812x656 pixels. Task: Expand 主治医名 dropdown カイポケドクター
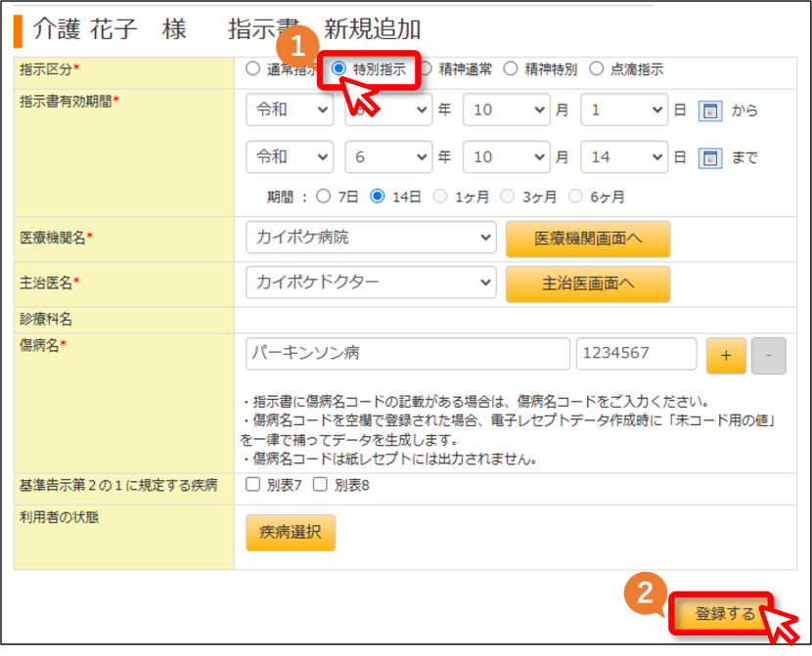click(x=371, y=283)
